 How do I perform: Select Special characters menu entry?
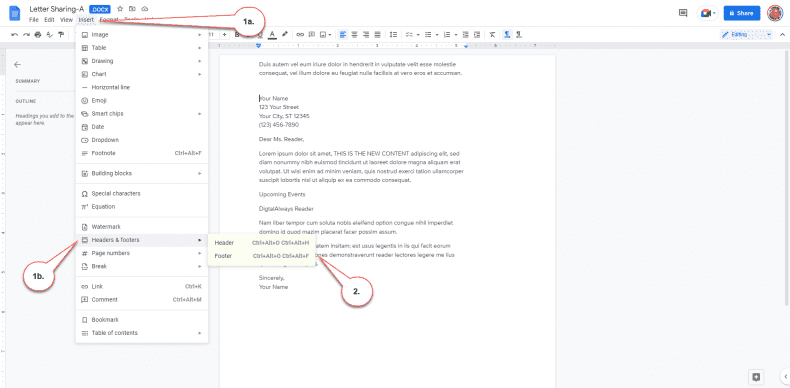click(142, 193)
